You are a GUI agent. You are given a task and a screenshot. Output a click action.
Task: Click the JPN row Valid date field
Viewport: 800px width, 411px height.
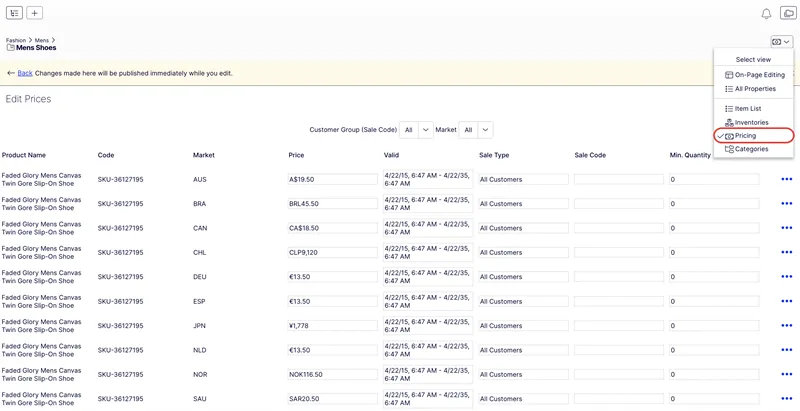pos(428,326)
